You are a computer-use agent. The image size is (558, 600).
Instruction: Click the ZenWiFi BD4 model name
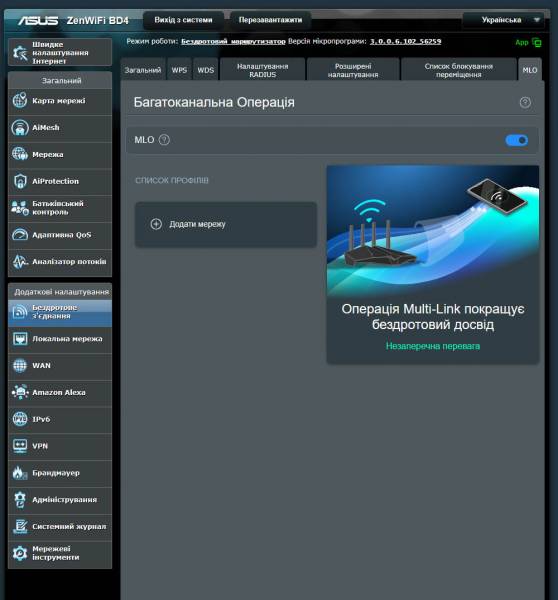click(x=98, y=20)
